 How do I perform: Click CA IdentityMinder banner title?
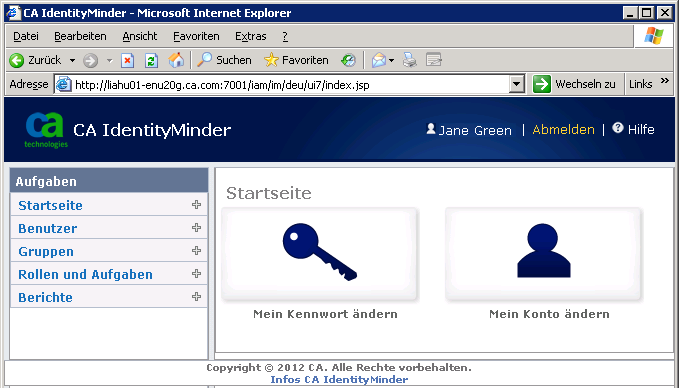pos(152,130)
